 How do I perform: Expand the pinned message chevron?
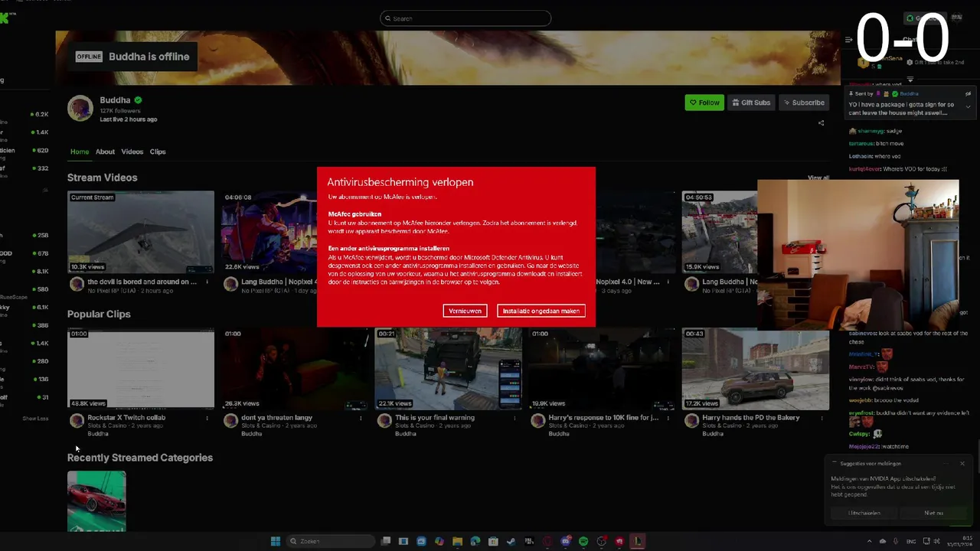[968, 106]
